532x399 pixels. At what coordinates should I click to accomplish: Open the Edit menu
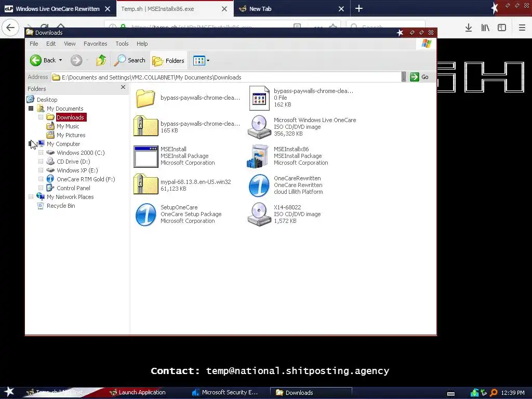tap(51, 44)
